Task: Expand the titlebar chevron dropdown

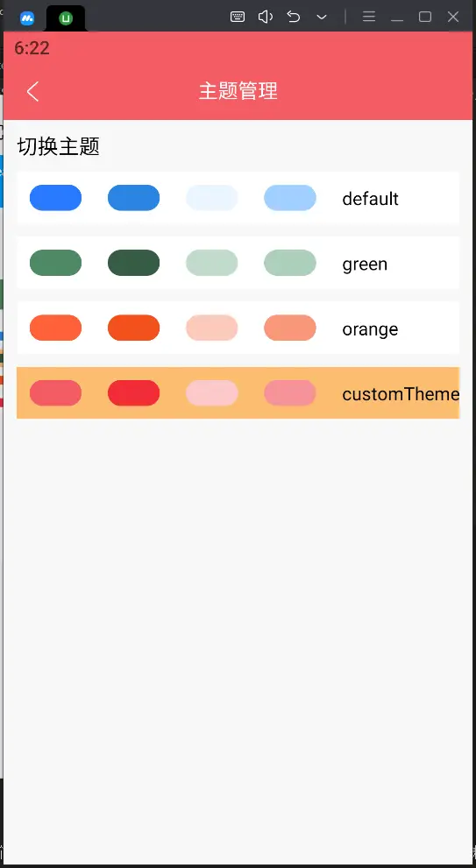Action: point(322,18)
